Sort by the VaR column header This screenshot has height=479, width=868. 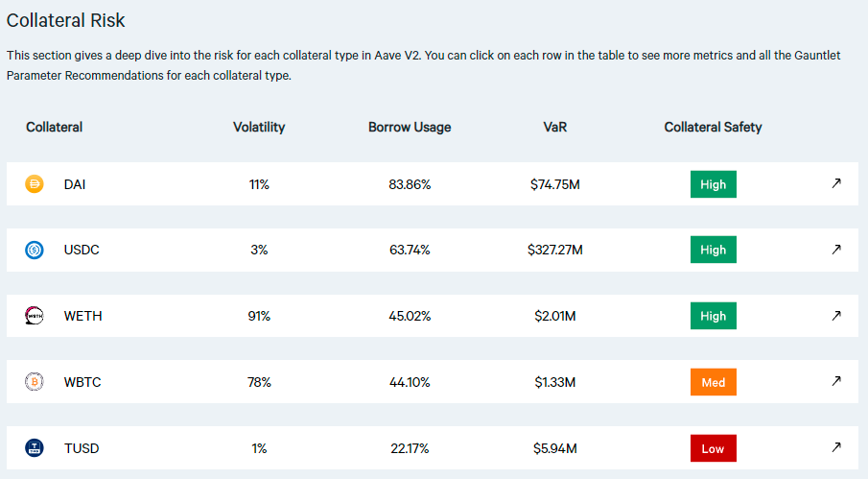coord(555,128)
